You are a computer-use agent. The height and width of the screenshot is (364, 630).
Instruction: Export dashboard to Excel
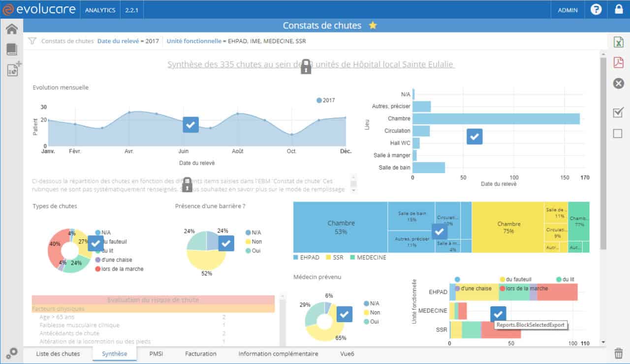coord(618,42)
